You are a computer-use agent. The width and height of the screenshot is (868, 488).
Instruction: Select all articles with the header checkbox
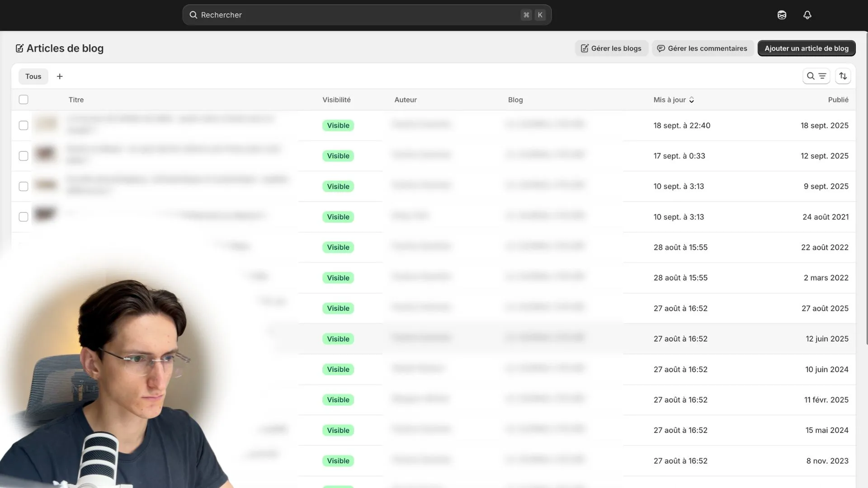[24, 99]
